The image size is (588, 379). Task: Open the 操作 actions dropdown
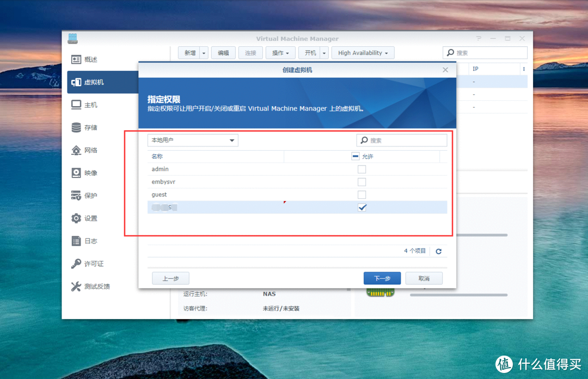pyautogui.click(x=280, y=53)
